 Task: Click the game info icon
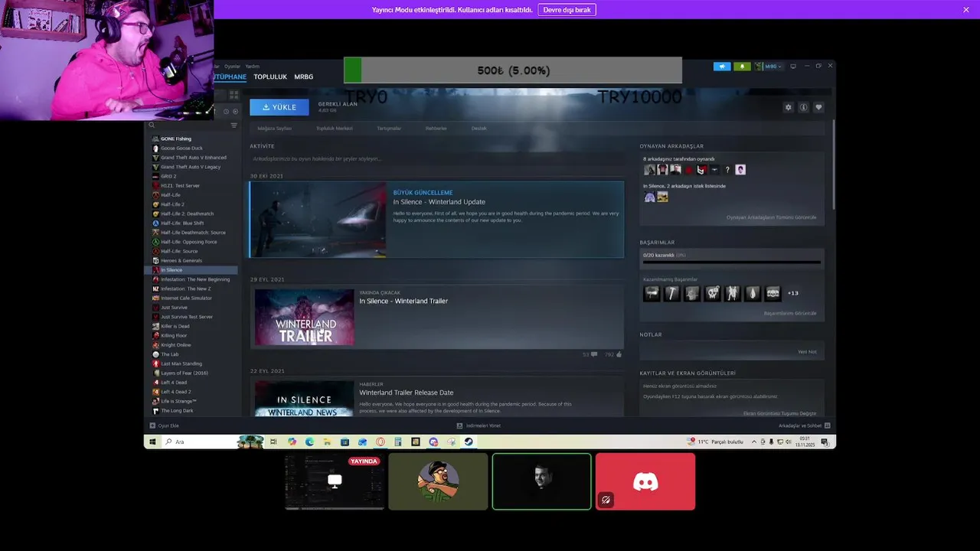click(x=803, y=107)
